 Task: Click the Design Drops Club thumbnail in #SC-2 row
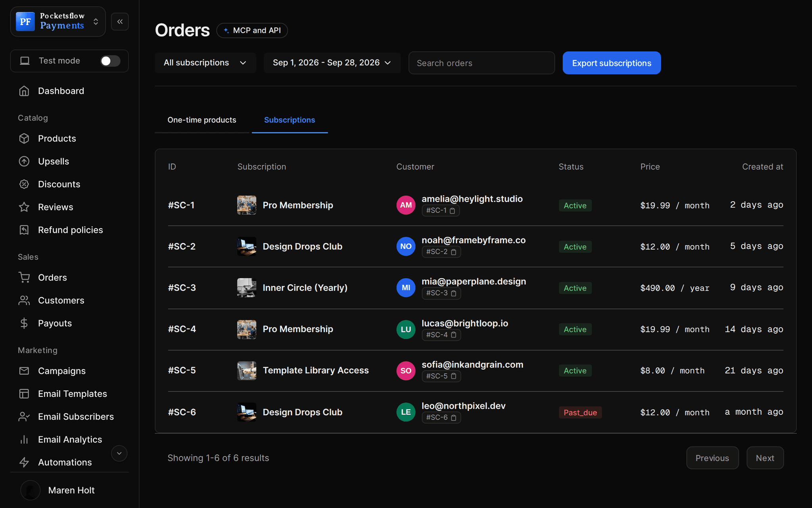[247, 246]
